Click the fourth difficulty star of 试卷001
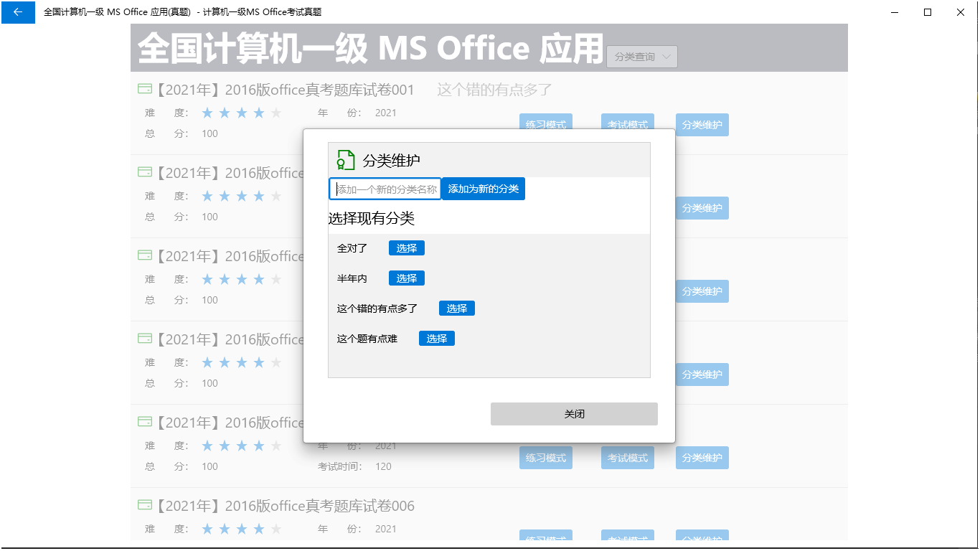Screen dimensions: 980x551 click(259, 113)
